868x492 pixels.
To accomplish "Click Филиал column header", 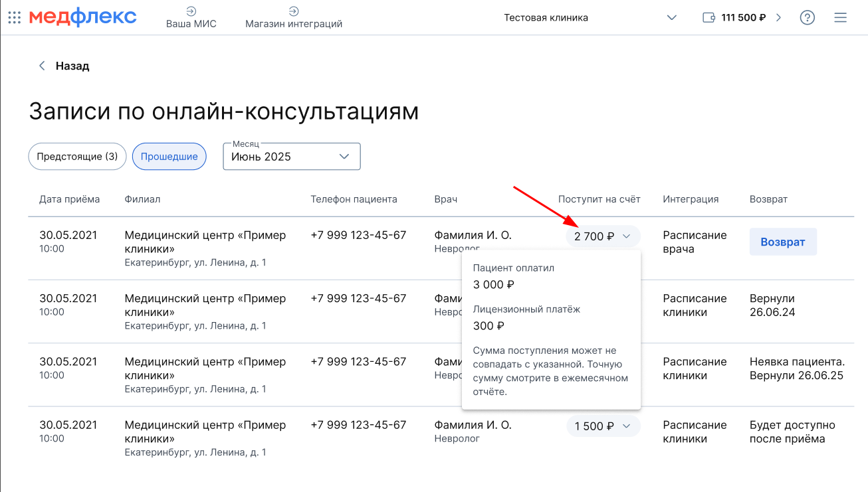I will tap(142, 199).
